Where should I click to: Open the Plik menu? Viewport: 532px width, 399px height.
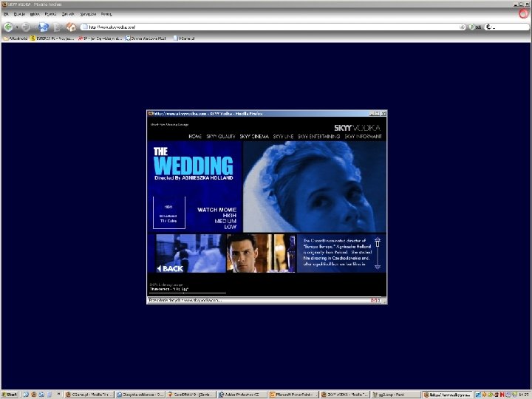6,14
